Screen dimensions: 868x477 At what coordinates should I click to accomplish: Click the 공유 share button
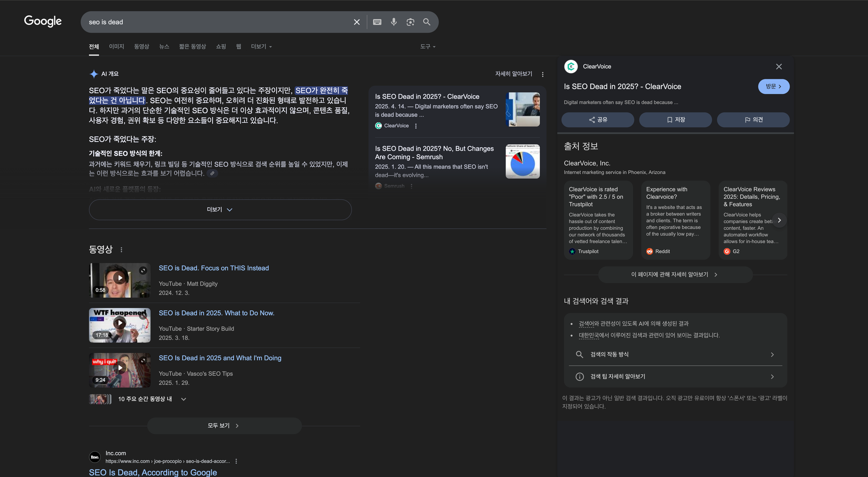598,120
